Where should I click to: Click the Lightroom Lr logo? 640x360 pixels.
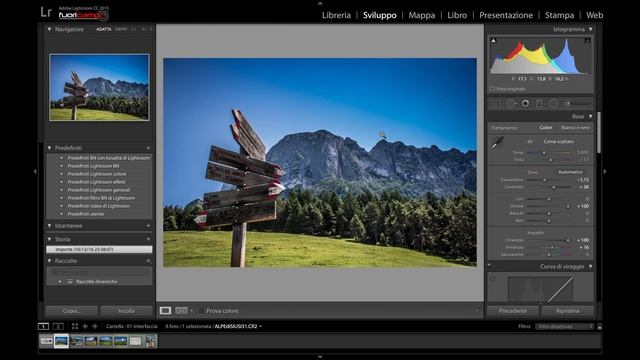[x=46, y=12]
